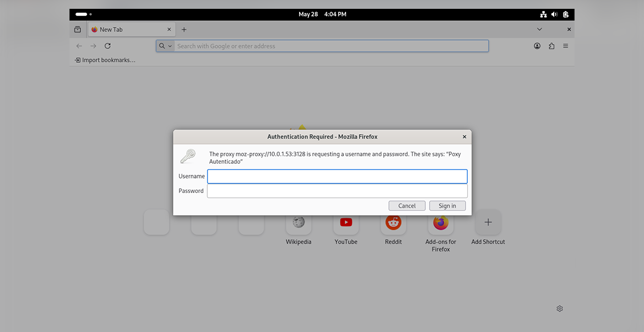
Task: Click Cancel in authentication dialog
Action: coord(407,206)
